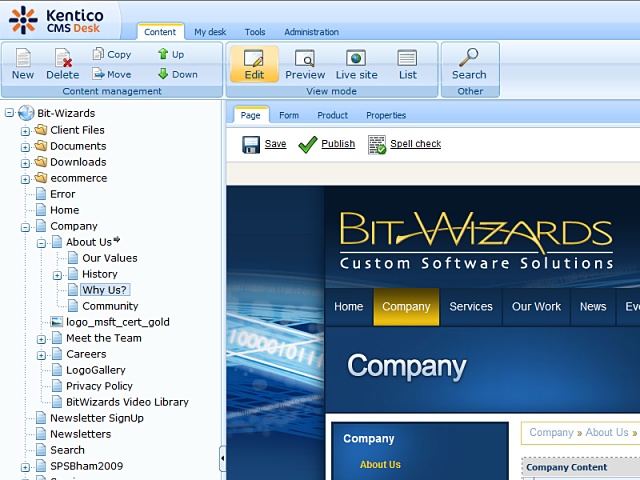
Task: Click the Save link
Action: pyautogui.click(x=275, y=144)
